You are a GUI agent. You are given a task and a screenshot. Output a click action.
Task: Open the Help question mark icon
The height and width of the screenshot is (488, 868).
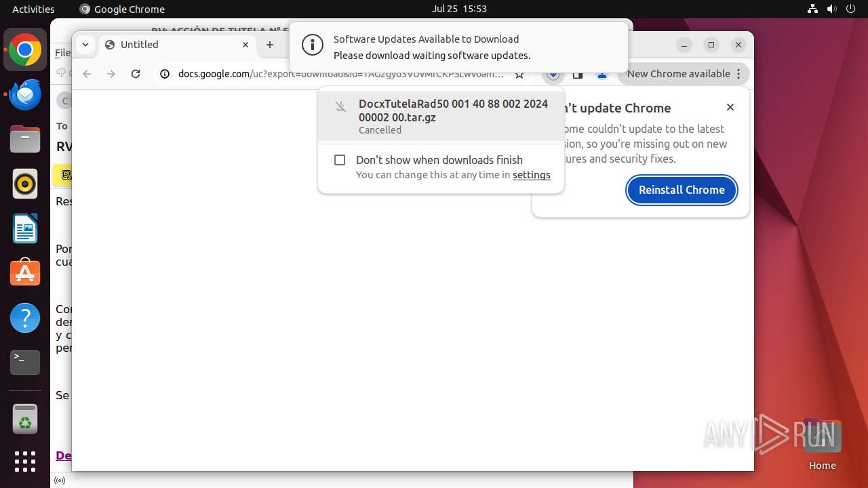pyautogui.click(x=25, y=318)
